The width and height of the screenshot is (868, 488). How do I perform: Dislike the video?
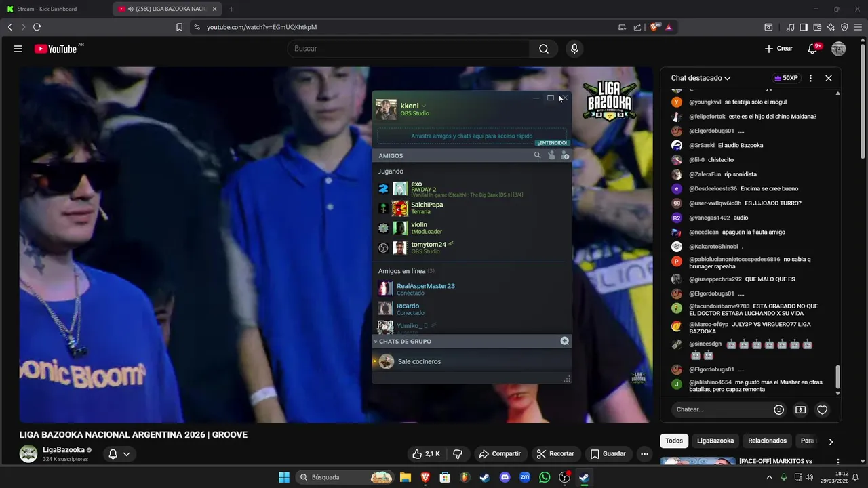[458, 453]
